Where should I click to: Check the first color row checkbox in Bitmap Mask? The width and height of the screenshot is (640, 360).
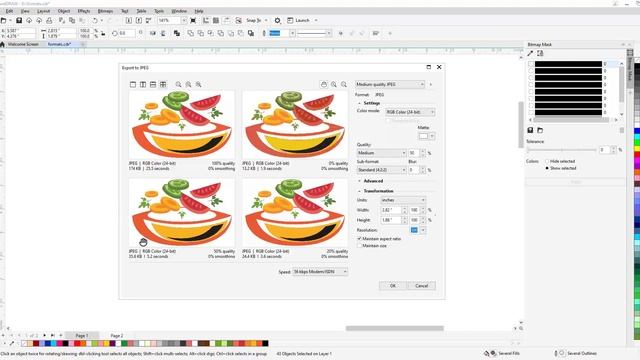531,64
